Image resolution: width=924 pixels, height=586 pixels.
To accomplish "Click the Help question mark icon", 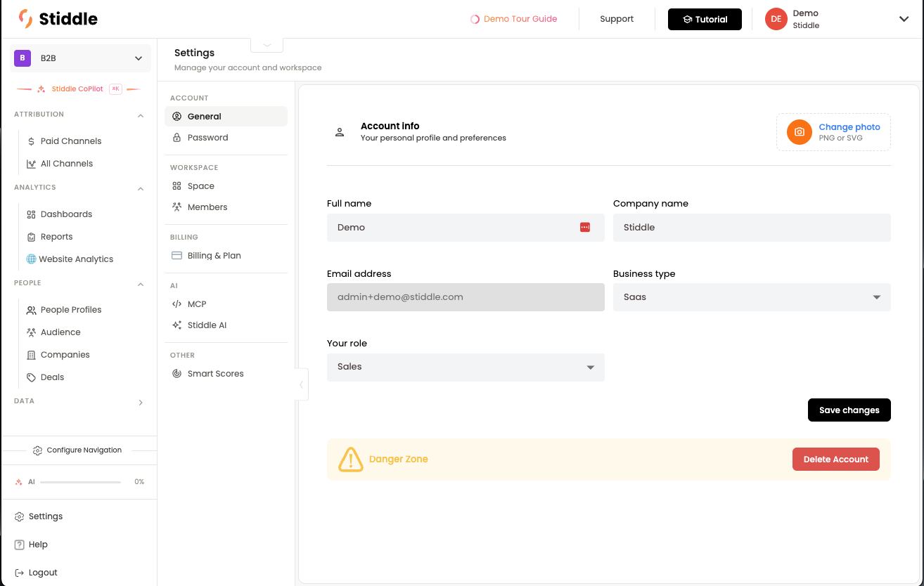I will (20, 545).
